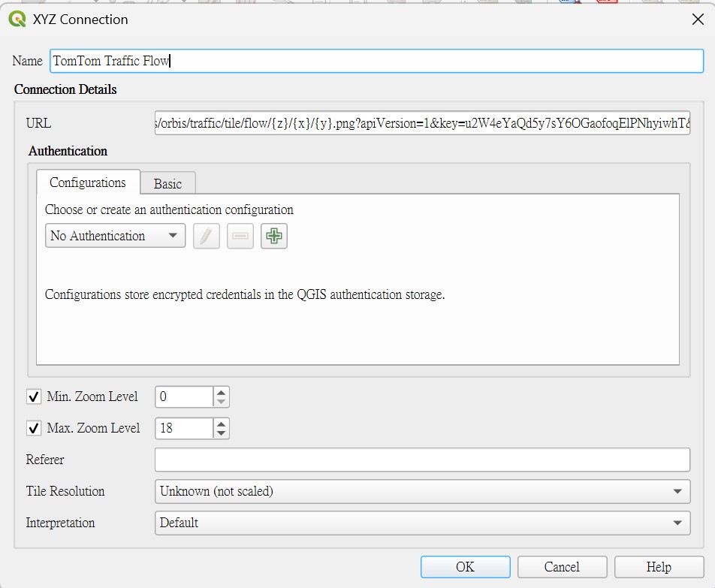Click the URL input field
This screenshot has width=715, height=588.
pyautogui.click(x=422, y=123)
